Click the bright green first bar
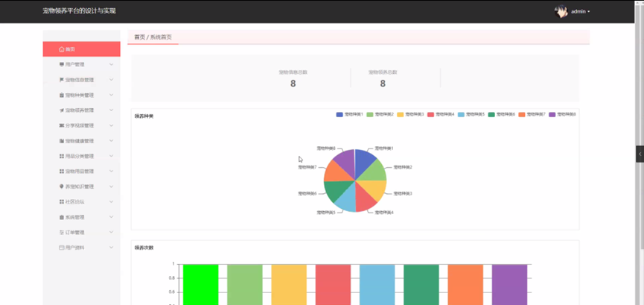The width and height of the screenshot is (644, 305). [x=200, y=284]
